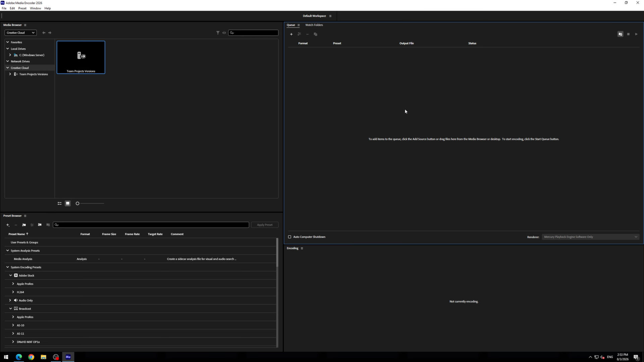
Task: Switch Media Browser to thumbnail view
Action: point(68,203)
